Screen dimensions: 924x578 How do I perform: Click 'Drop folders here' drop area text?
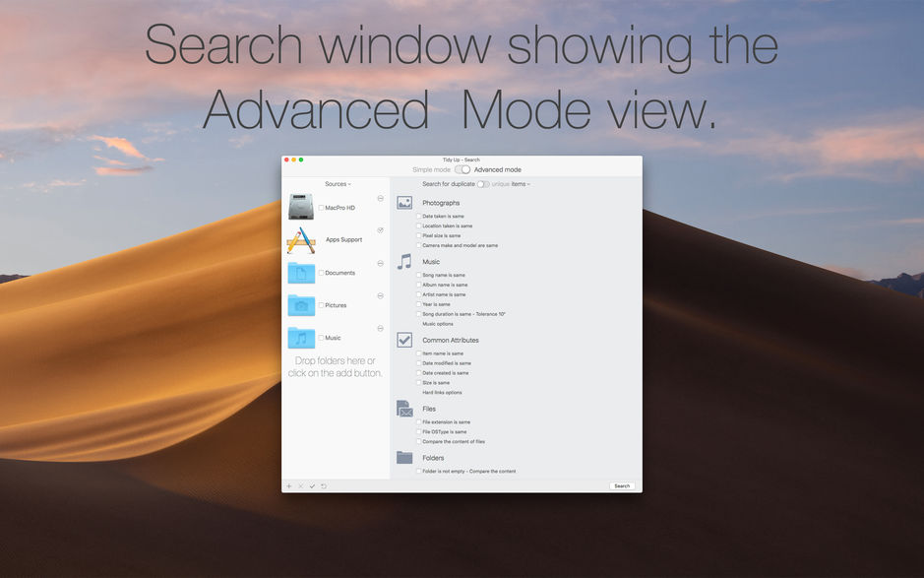[335, 367]
